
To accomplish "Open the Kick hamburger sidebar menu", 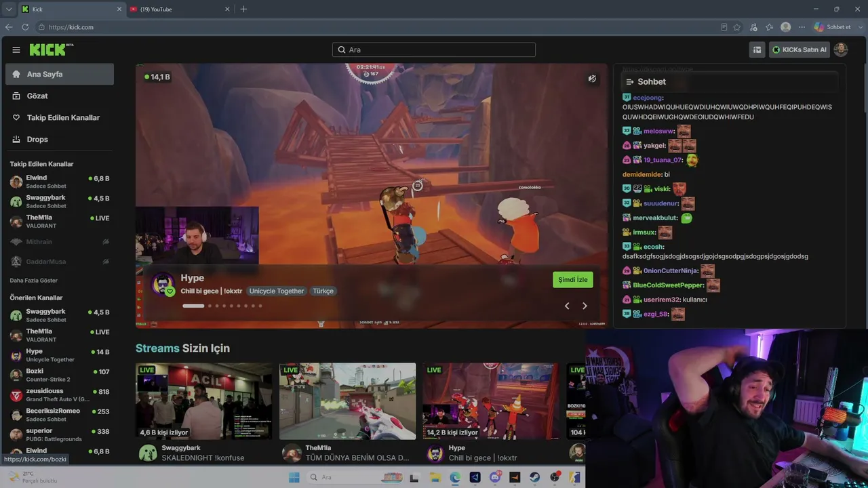I will (x=16, y=49).
